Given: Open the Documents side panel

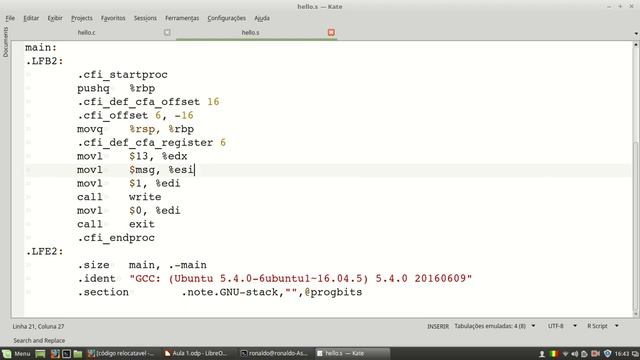Looking at the screenshot, I should [x=5, y=42].
